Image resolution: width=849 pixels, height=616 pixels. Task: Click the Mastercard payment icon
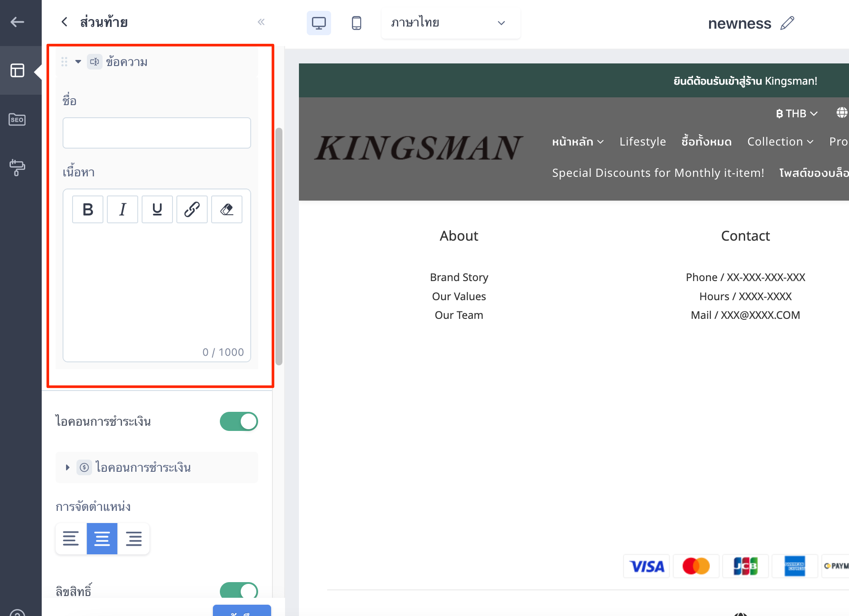[x=696, y=566]
